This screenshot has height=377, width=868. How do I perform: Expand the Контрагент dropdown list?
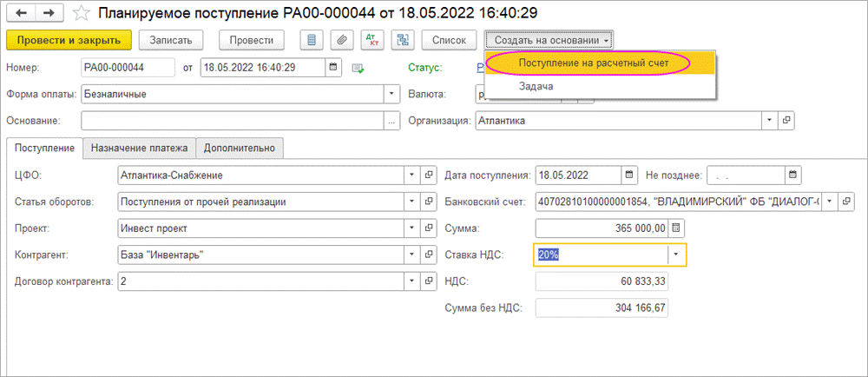pyautogui.click(x=411, y=255)
